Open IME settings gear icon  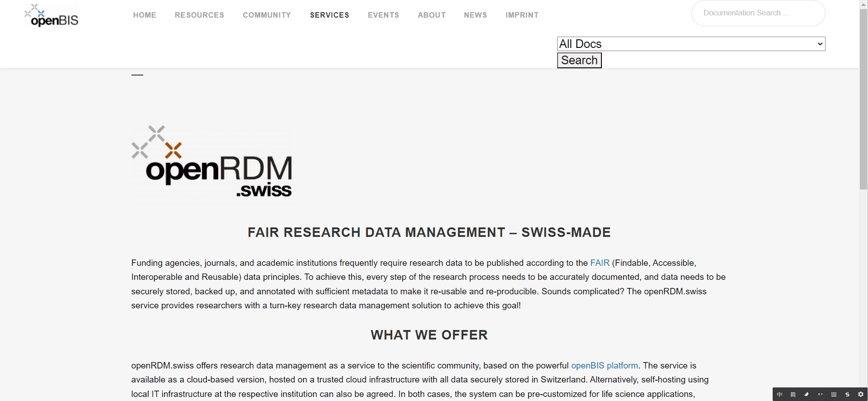pyautogui.click(x=861, y=394)
